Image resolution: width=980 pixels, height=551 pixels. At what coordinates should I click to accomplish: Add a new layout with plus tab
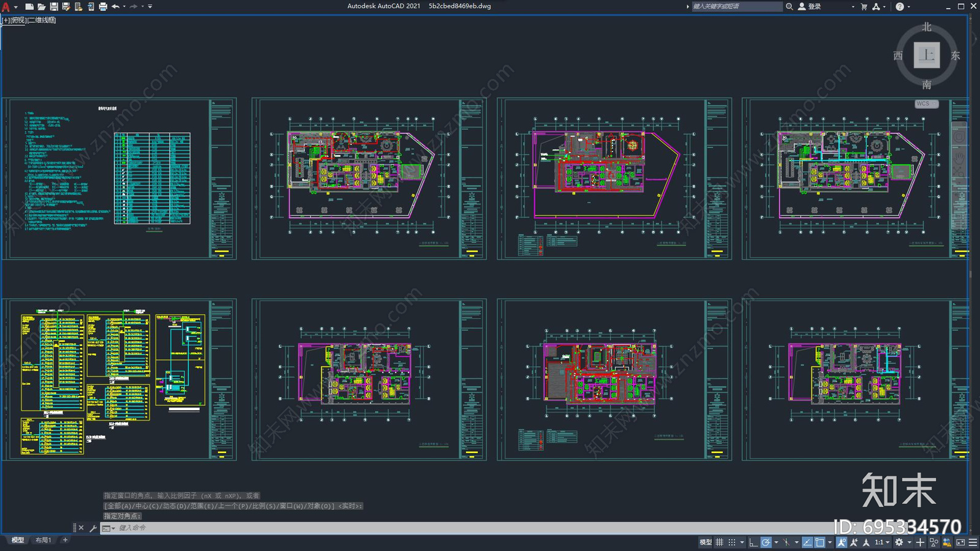click(65, 540)
